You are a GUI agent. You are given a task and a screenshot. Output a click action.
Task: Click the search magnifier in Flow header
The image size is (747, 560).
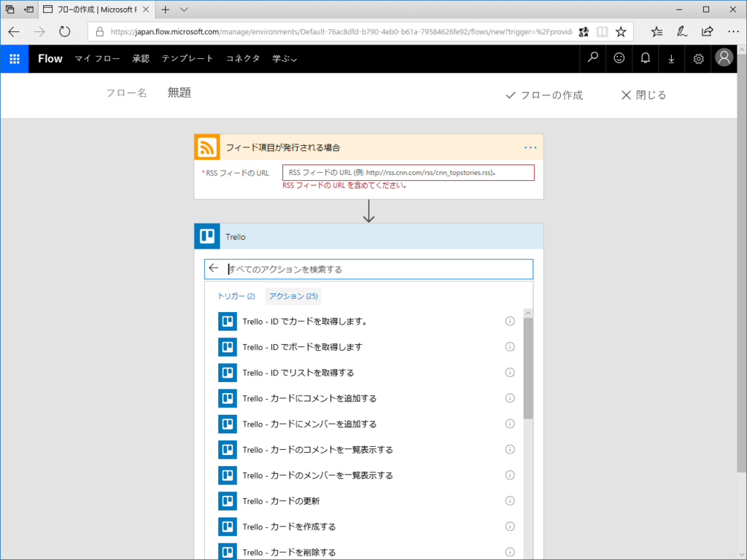[x=592, y=58]
